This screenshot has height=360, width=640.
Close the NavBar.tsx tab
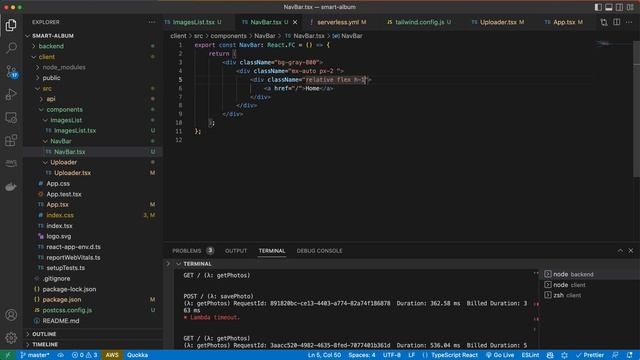(x=295, y=22)
